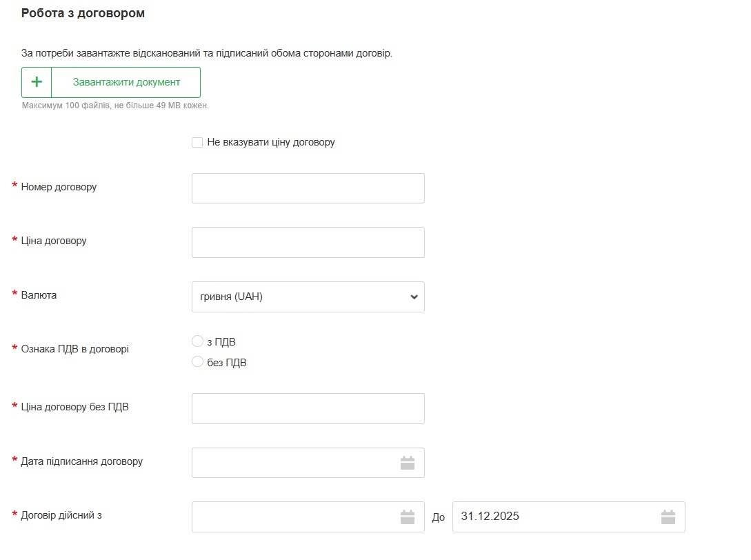Screen dimensions: 751x560
Task: Open calendar for contract valid-from date
Action: (408, 517)
